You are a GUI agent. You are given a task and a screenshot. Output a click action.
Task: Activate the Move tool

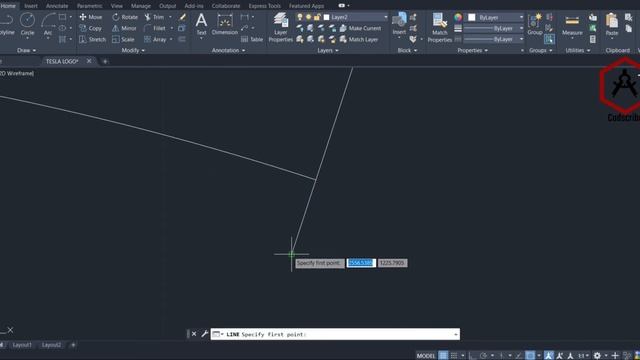(91, 17)
